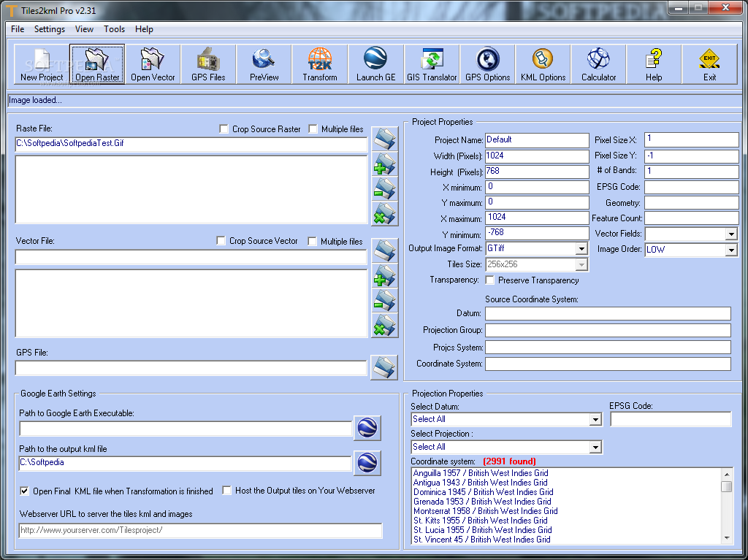Viewport: 748px width, 560px height.
Task: Add a raster file with green plus icon
Action: (384, 164)
